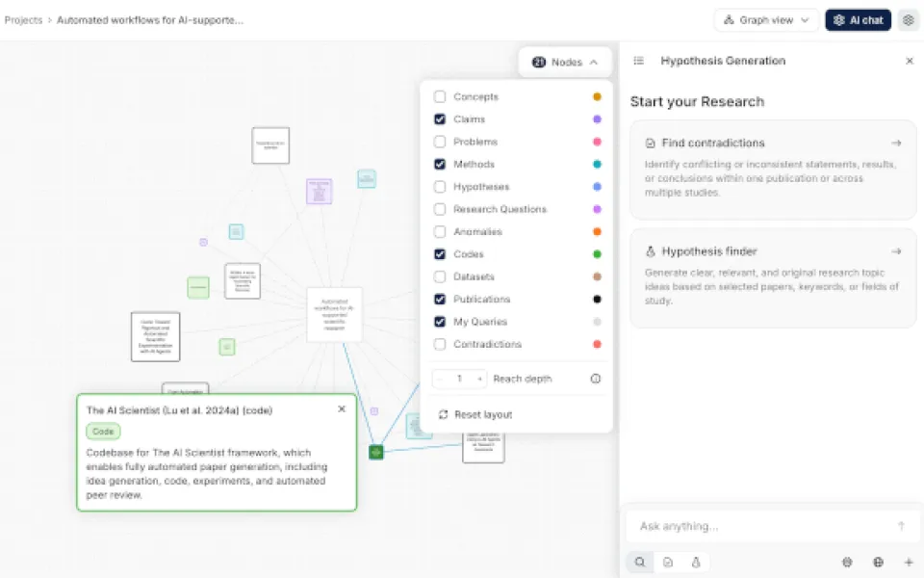Enable the Anomalies checkbox
924x578 pixels.
pos(440,232)
